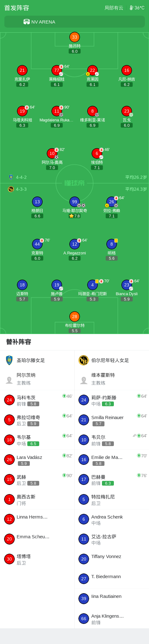The width and height of the screenshot is (149, 644).
Task: Tap the 4-3-3 formation team badge
Action: tap(11, 189)
